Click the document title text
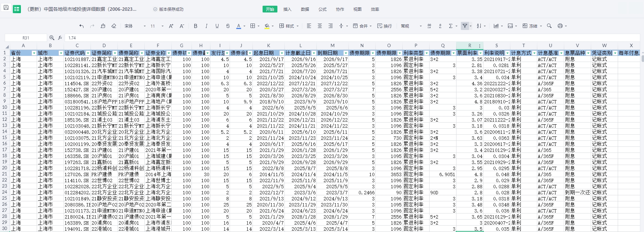The image size is (644, 232). [x=81, y=9]
